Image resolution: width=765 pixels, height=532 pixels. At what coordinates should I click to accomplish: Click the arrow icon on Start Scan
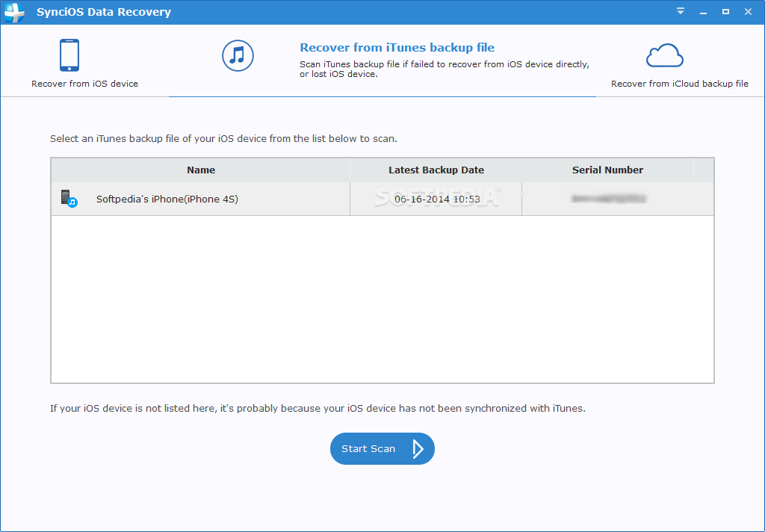(418, 448)
